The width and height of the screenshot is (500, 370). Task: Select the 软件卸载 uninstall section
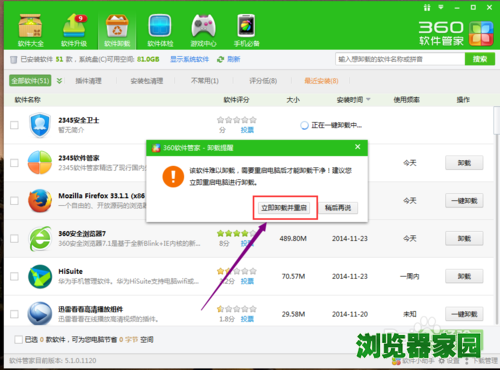coord(117,31)
